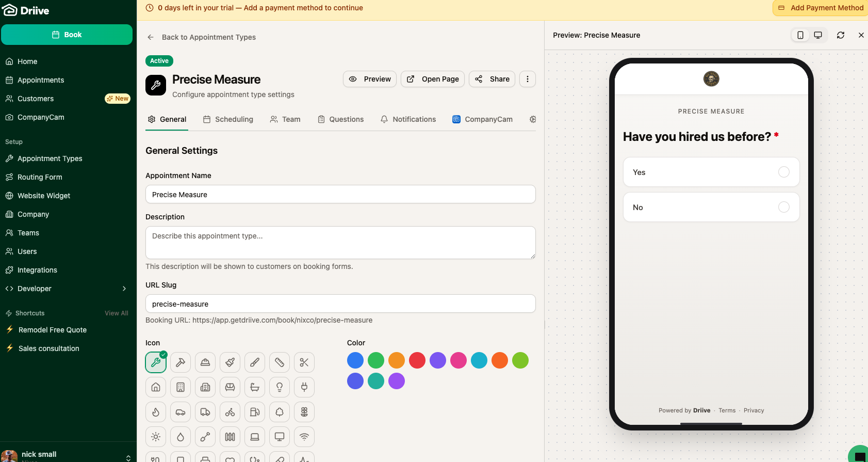Click into the Description text area
The height and width of the screenshot is (462, 868).
(340, 243)
